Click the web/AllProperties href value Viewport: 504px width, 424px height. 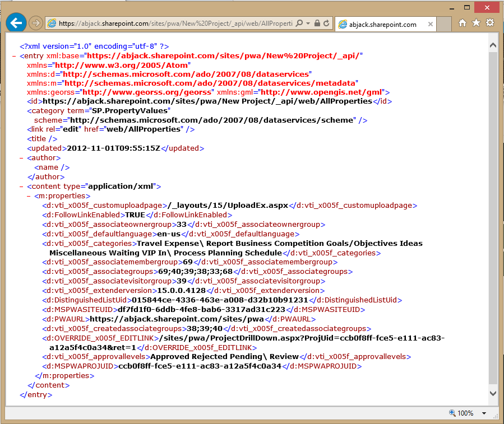144,129
